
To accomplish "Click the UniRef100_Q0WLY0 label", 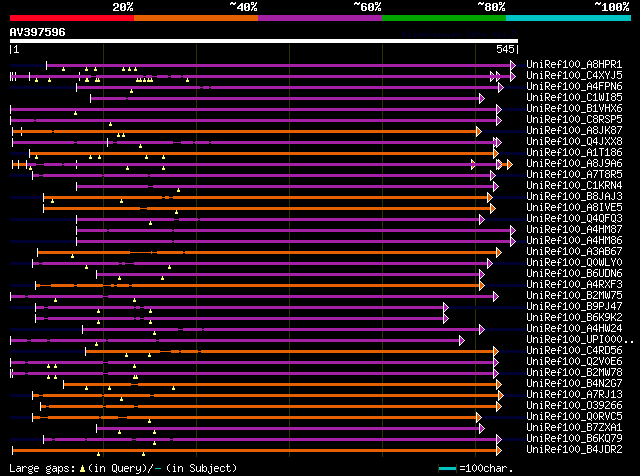I will [x=574, y=263].
